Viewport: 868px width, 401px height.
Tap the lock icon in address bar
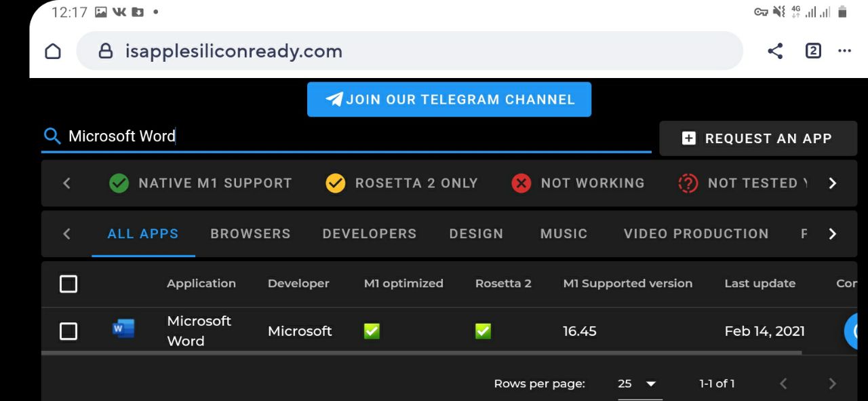[105, 51]
